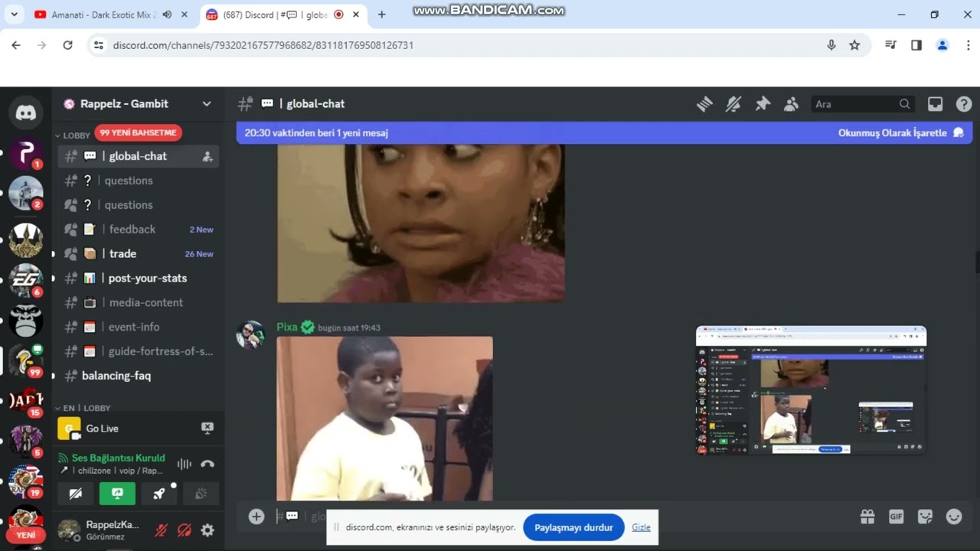Open user settings gear icon

[207, 530]
